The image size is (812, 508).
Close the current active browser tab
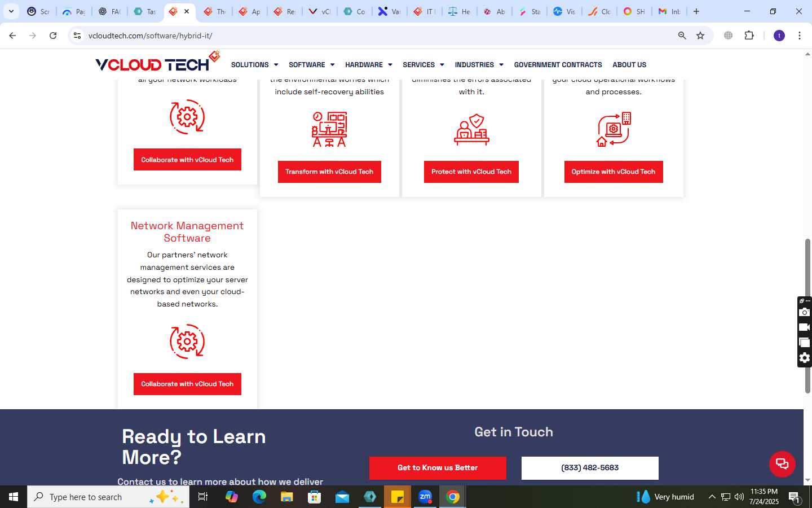point(187,11)
